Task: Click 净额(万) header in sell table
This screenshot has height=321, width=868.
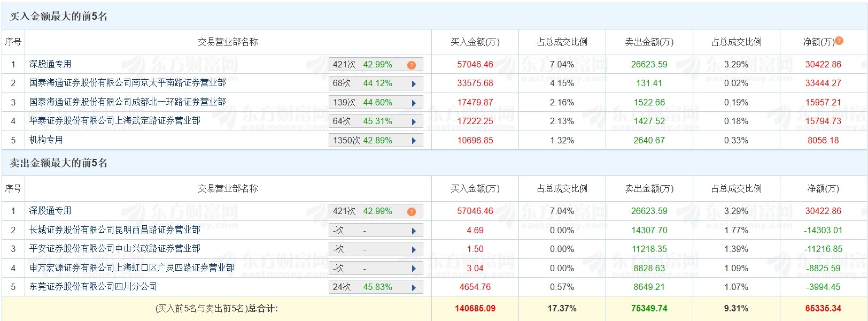Action: (823, 188)
